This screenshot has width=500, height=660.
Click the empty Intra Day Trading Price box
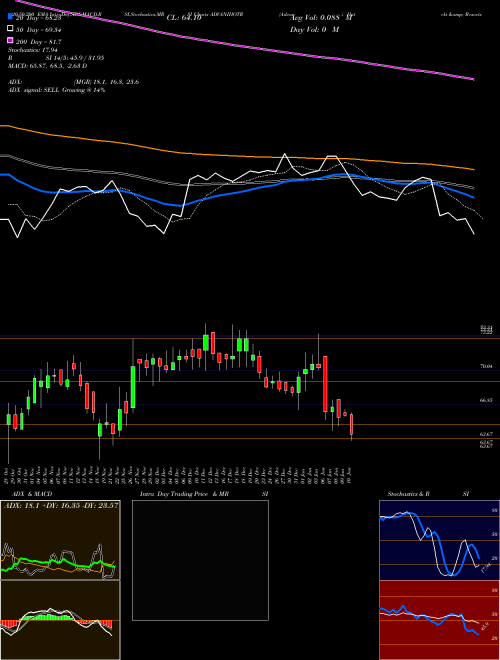(200, 560)
